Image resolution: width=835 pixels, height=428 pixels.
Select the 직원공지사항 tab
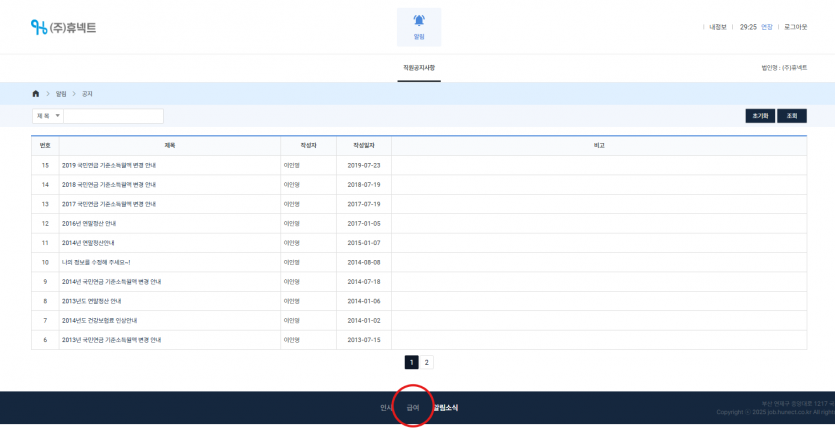(x=419, y=67)
